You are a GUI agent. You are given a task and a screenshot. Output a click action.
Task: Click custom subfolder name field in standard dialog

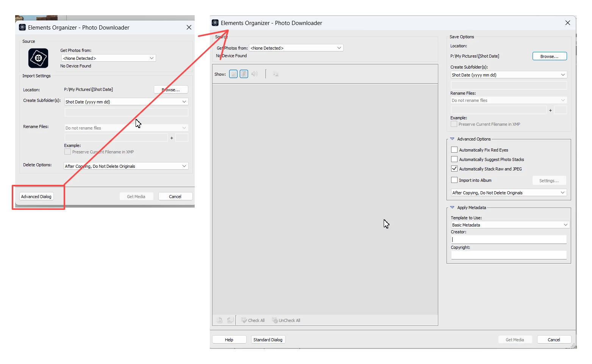(x=126, y=112)
